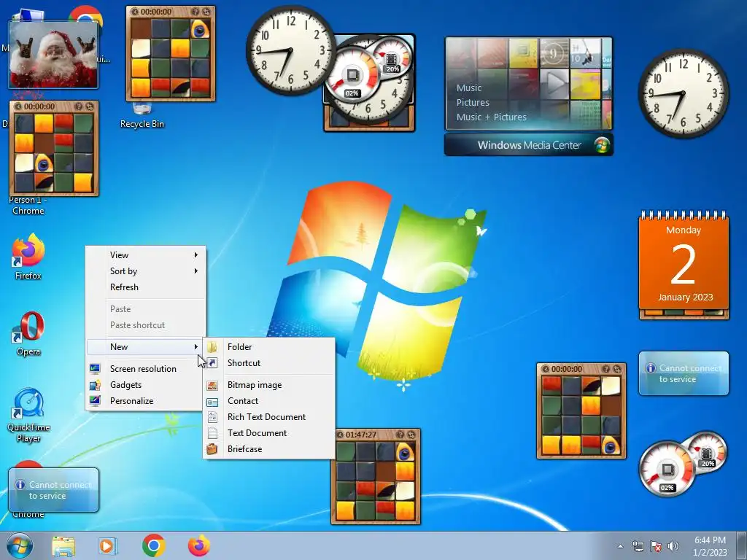Image resolution: width=747 pixels, height=560 pixels.
Task: Click the Show desktop button on taskbar edge
Action: (x=742, y=545)
